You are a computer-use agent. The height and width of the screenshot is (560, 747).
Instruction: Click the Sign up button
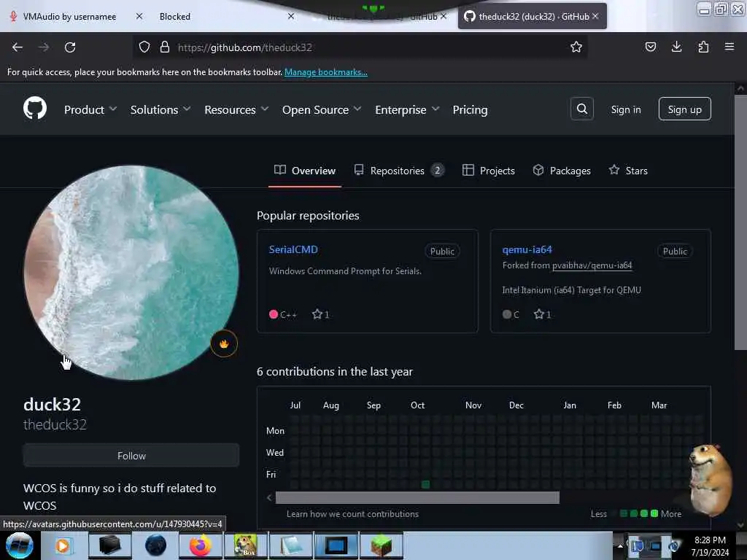tap(684, 109)
